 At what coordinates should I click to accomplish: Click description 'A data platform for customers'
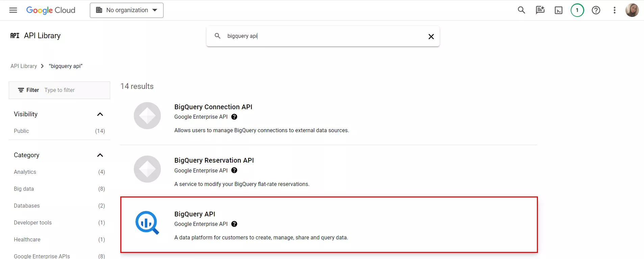click(x=261, y=237)
